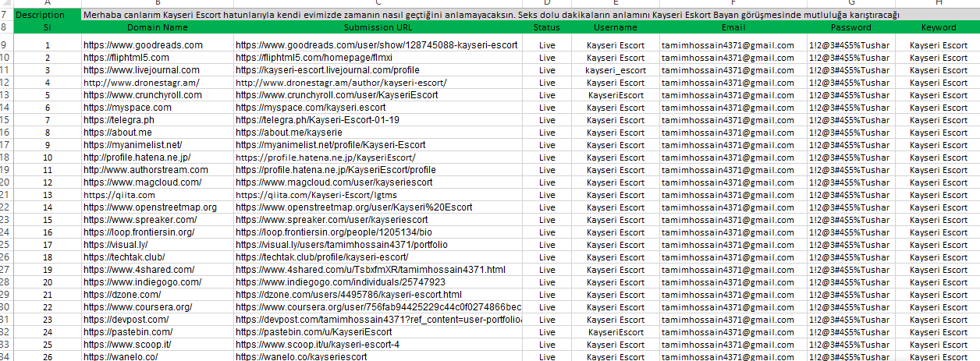Open the fliphtml5.com/homepage/flmxi submission URL
Viewport: 980px width, 361px height.
[379, 58]
